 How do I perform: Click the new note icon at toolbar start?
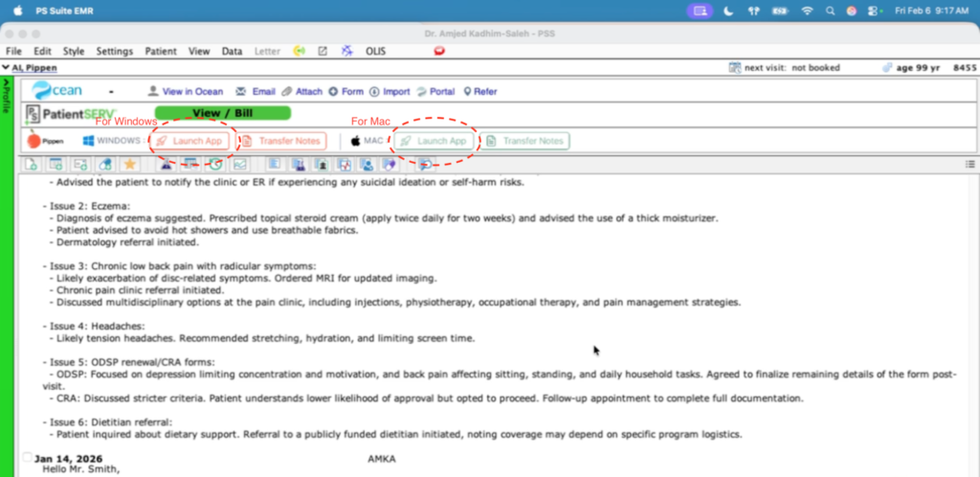click(32, 165)
